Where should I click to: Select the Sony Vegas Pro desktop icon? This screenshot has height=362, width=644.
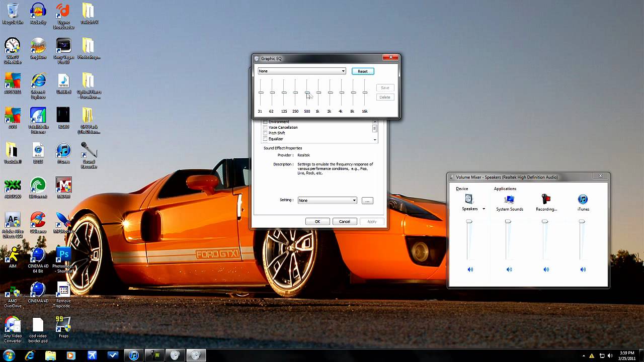(x=63, y=51)
